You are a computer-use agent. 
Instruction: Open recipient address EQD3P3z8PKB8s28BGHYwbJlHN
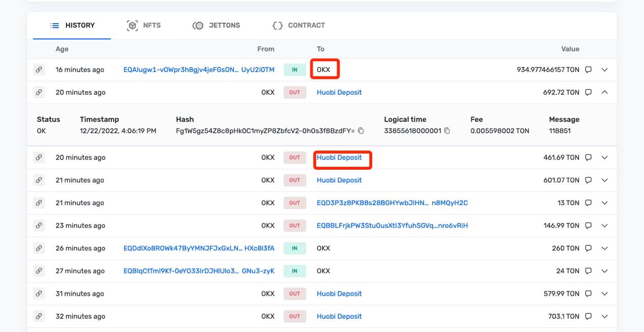coord(392,203)
